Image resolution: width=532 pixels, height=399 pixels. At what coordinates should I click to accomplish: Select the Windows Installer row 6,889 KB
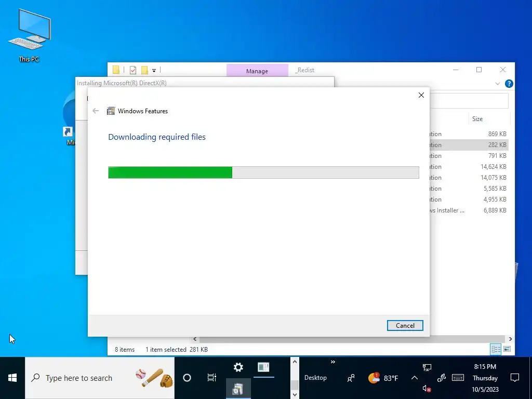coord(469,210)
